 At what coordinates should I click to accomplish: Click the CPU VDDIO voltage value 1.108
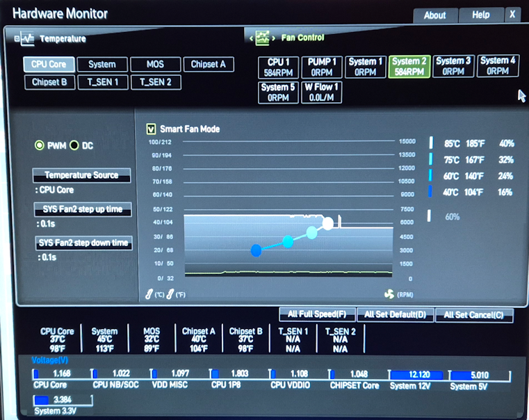pyautogui.click(x=299, y=374)
